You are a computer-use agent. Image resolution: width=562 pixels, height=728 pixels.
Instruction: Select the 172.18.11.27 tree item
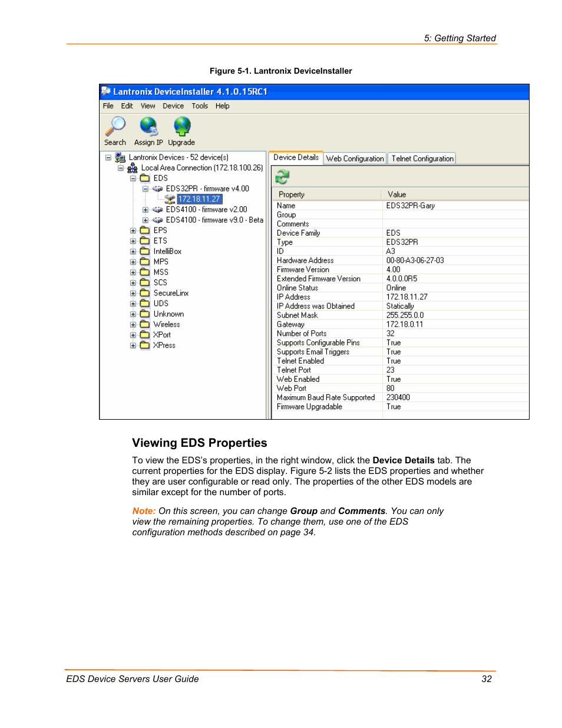[200, 199]
